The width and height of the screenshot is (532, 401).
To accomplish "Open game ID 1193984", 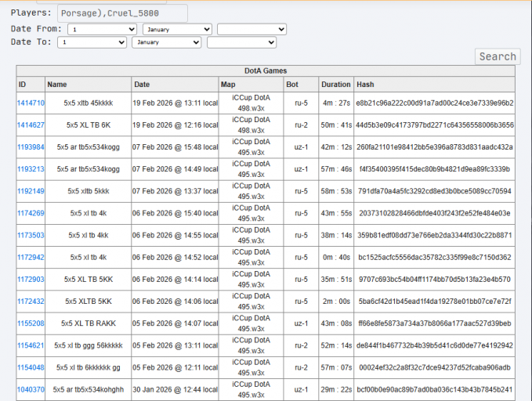I will pos(31,147).
